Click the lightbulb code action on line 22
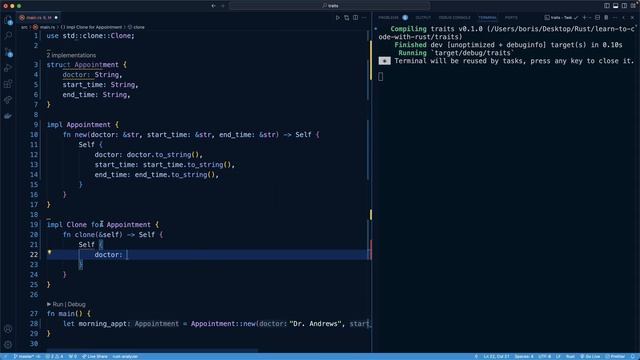 click(49, 253)
